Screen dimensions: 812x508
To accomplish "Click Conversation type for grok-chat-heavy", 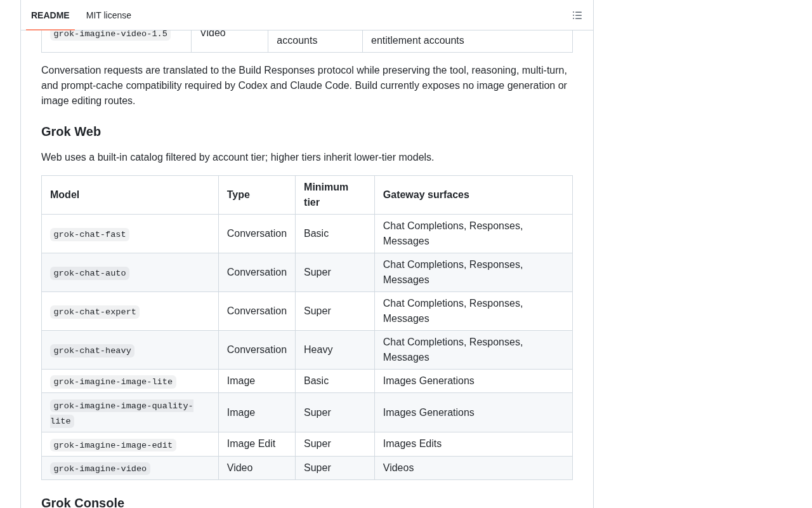I will pyautogui.click(x=256, y=349).
